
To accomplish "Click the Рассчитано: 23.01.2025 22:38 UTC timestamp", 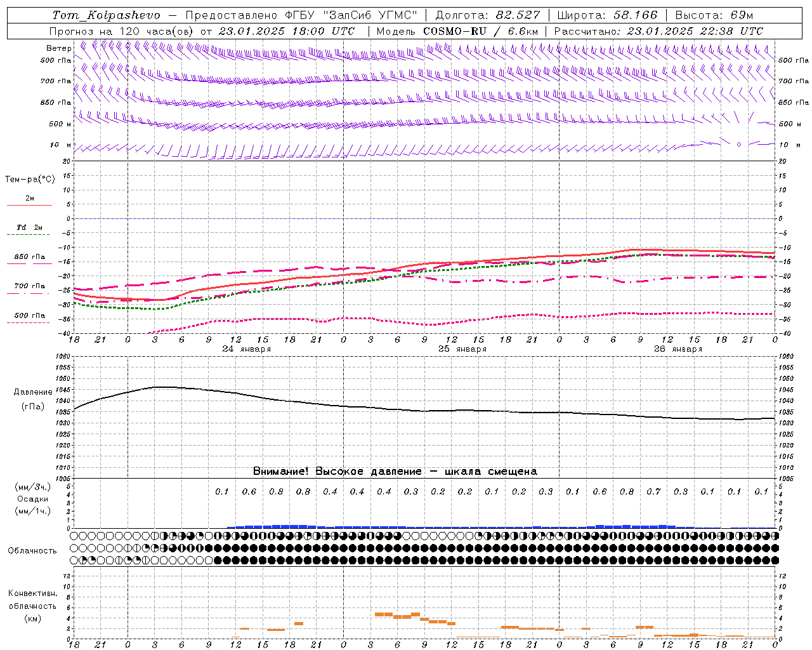I will [x=658, y=31].
